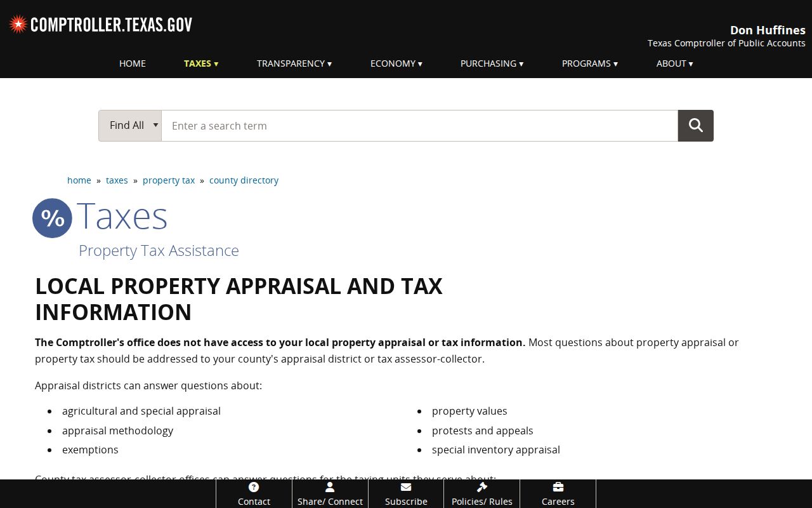Click the Texas star logo icon

pos(18,25)
